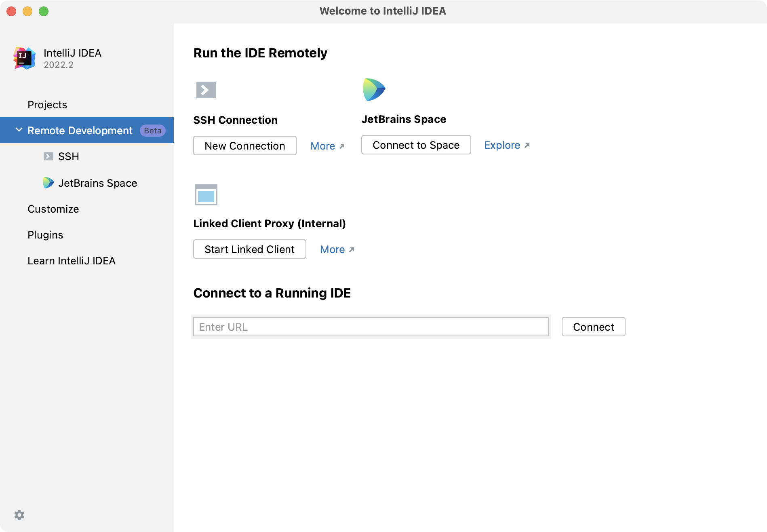Click the Connect to Space button
Viewport: 767px width, 532px height.
(x=416, y=145)
